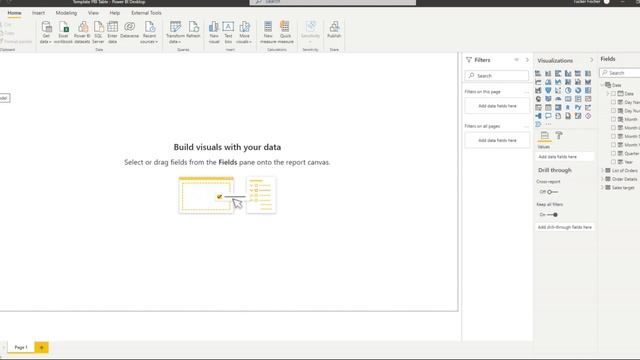Open the Recent sources dropdown
This screenshot has width=640, height=360.
pos(149,33)
